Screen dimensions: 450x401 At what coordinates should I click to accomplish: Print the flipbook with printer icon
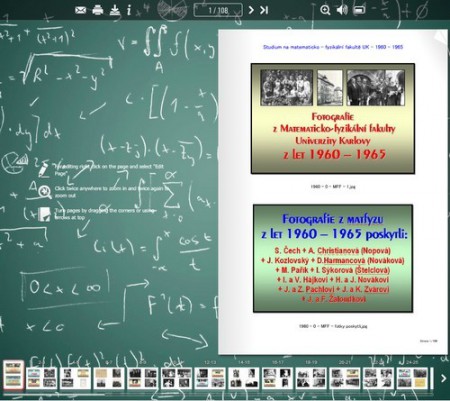coord(98,10)
